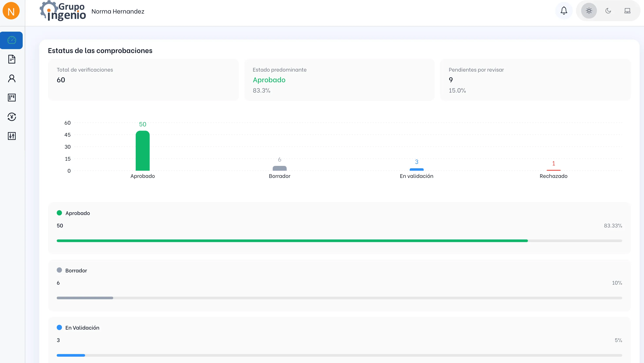The height and width of the screenshot is (363, 644).
Task: Click the Grupo Ingenio logo
Action: 63,11
